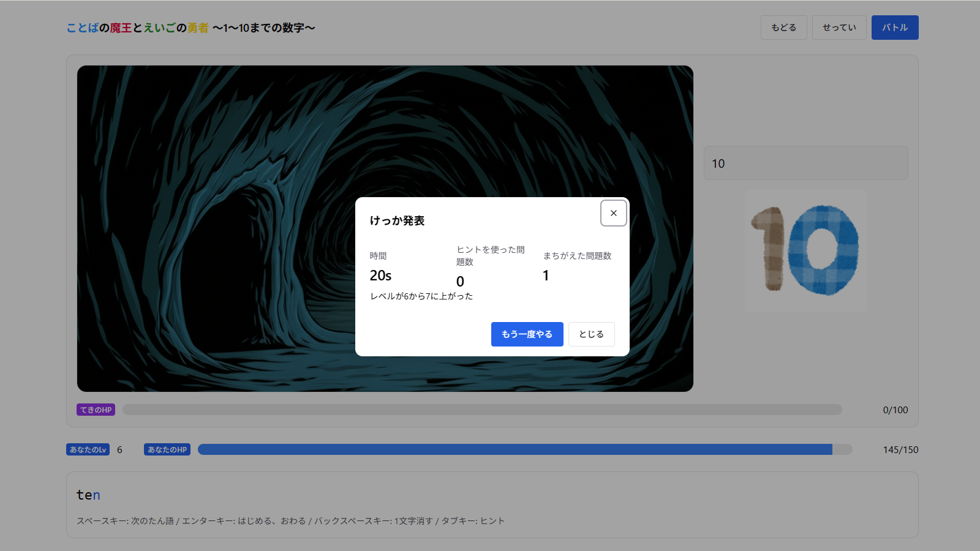Open the せってい settings panel

point(839,27)
